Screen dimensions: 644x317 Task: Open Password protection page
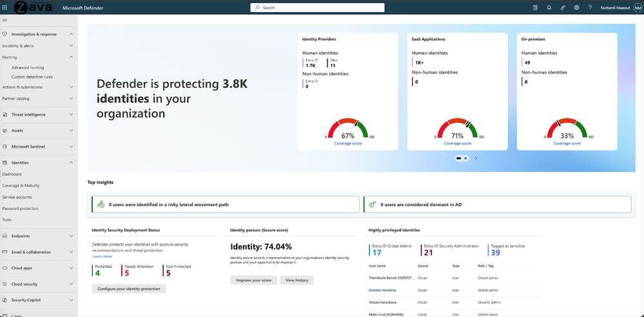(20, 209)
